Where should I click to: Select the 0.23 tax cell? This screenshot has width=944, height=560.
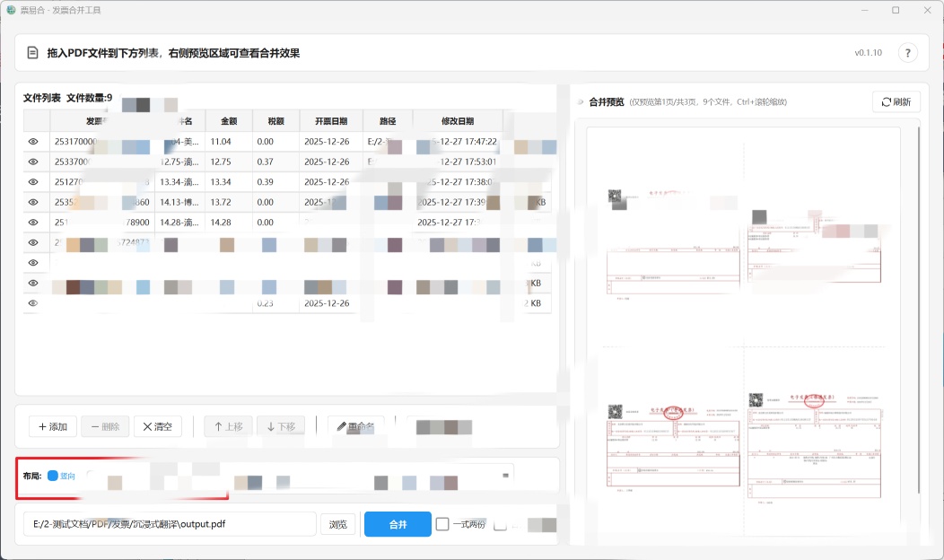point(275,302)
